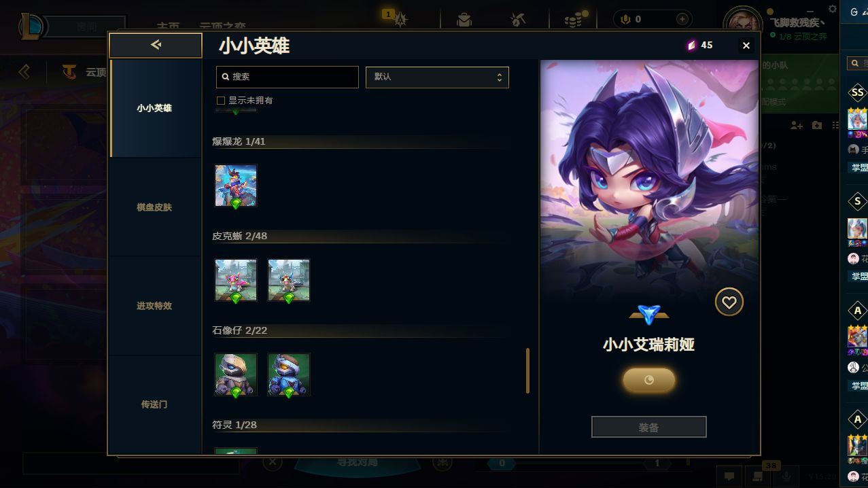Click the back arrow at the top of the sidebar
Image resolution: width=868 pixels, height=488 pixels.
156,45
